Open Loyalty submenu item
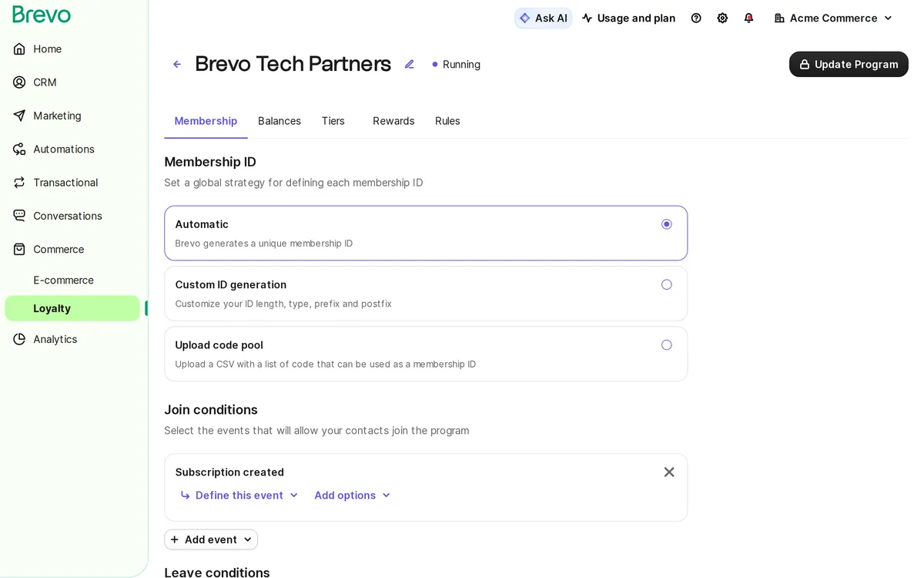The width and height of the screenshot is (924, 578). [x=72, y=308]
